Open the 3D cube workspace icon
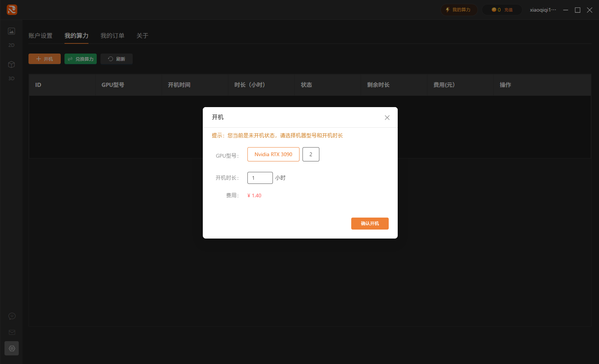 click(x=12, y=64)
